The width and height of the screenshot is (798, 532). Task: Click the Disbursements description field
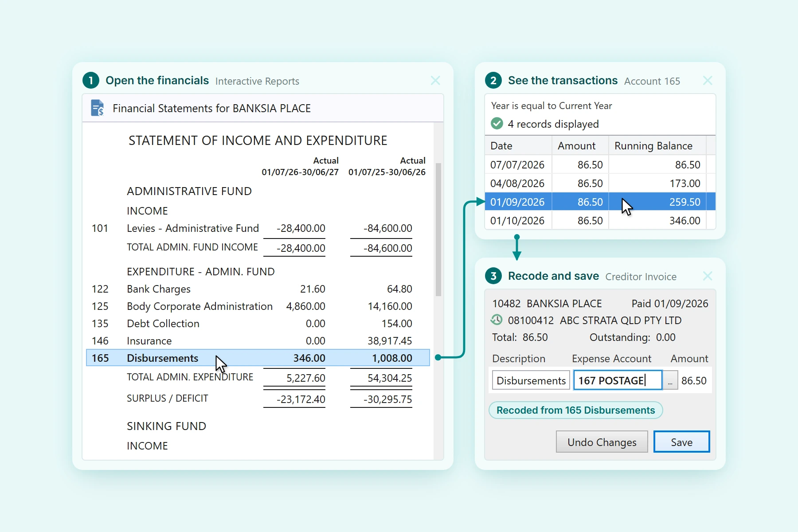pyautogui.click(x=531, y=380)
